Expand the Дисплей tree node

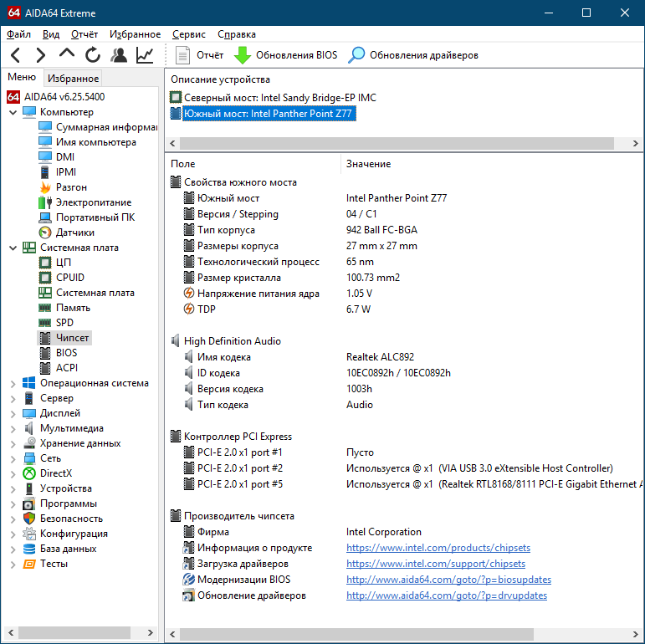(x=13, y=413)
